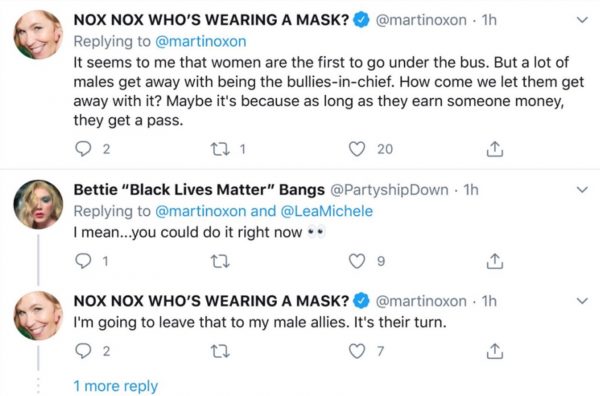Open the @LeaMichele mention link
600x396 pixels.
point(326,211)
